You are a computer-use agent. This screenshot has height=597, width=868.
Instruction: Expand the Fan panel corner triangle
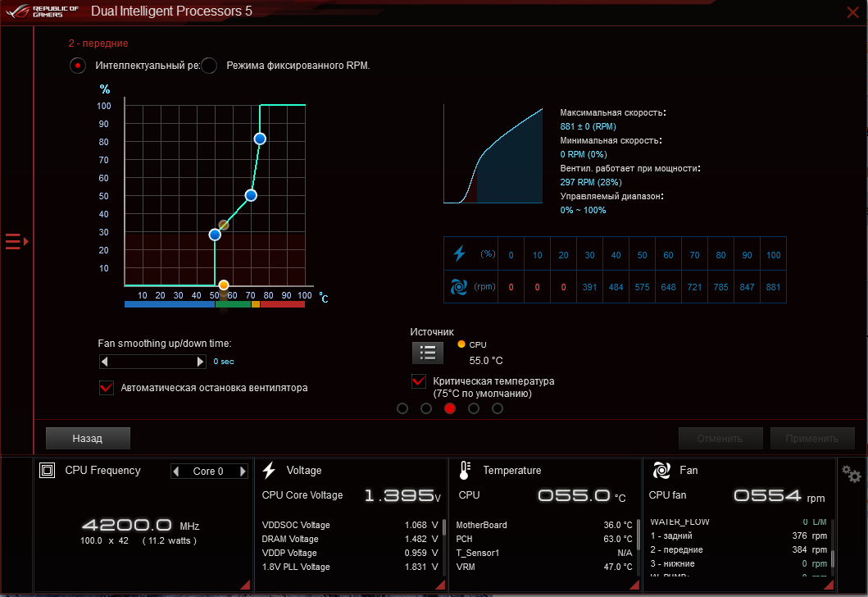pos(829,585)
